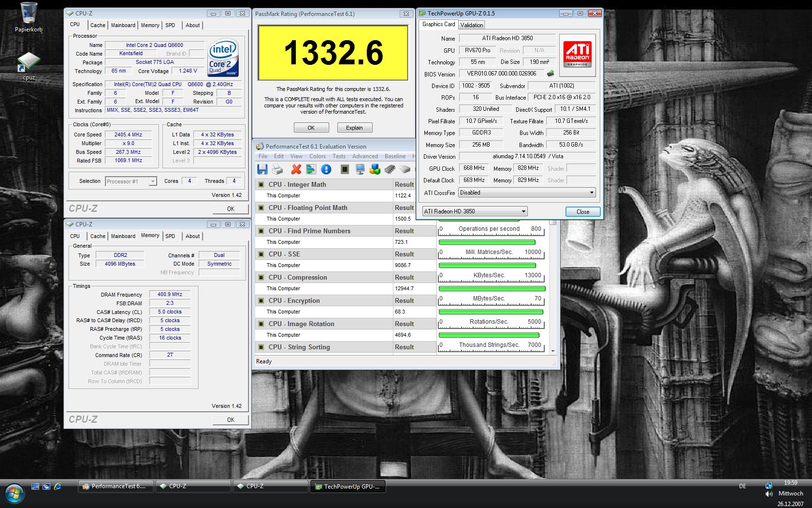
Task: Select CPU - Floating Point Math row header
Action: pos(324,208)
